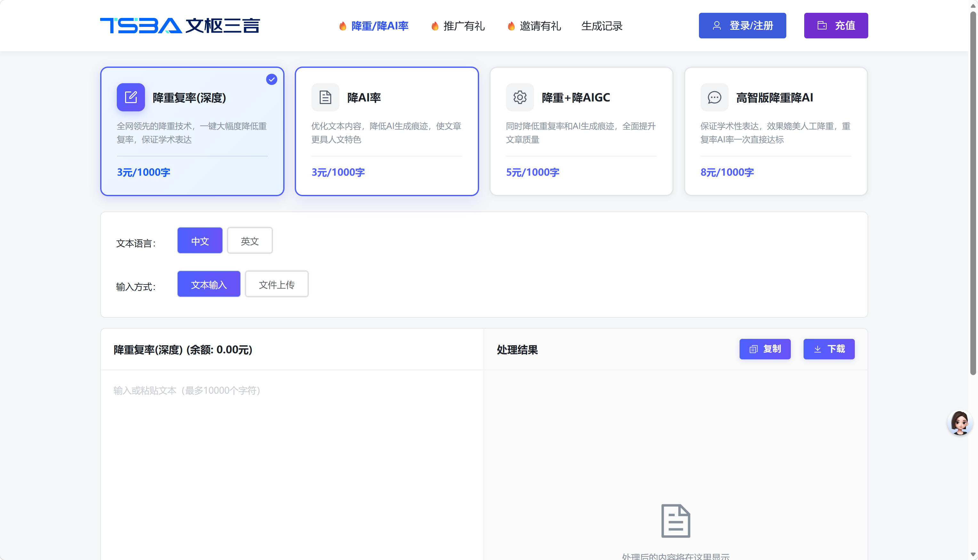This screenshot has width=978, height=560.
Task: Click the checkmark badge on selected card
Action: tap(271, 79)
